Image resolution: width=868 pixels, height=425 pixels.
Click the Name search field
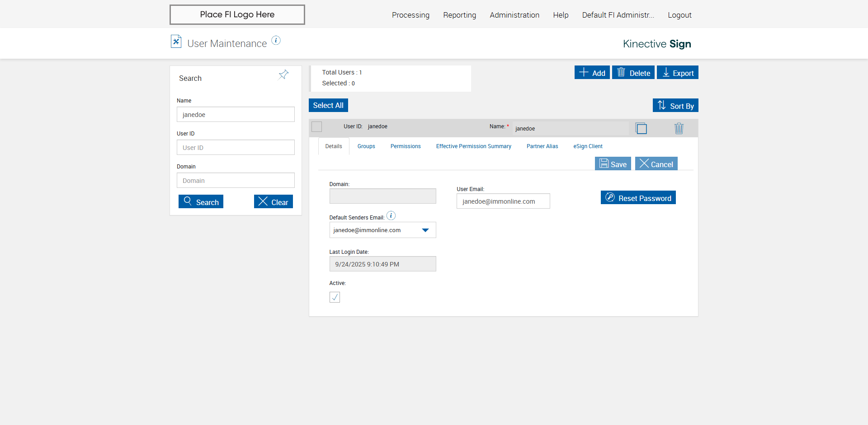tap(236, 114)
